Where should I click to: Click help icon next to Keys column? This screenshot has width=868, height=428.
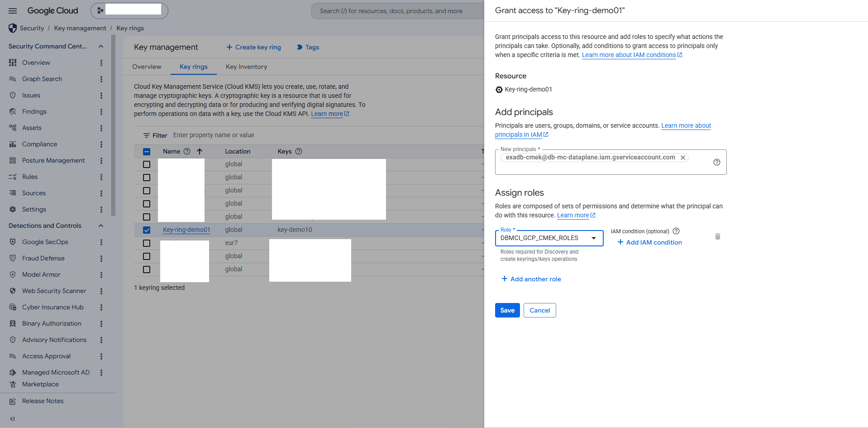(299, 151)
